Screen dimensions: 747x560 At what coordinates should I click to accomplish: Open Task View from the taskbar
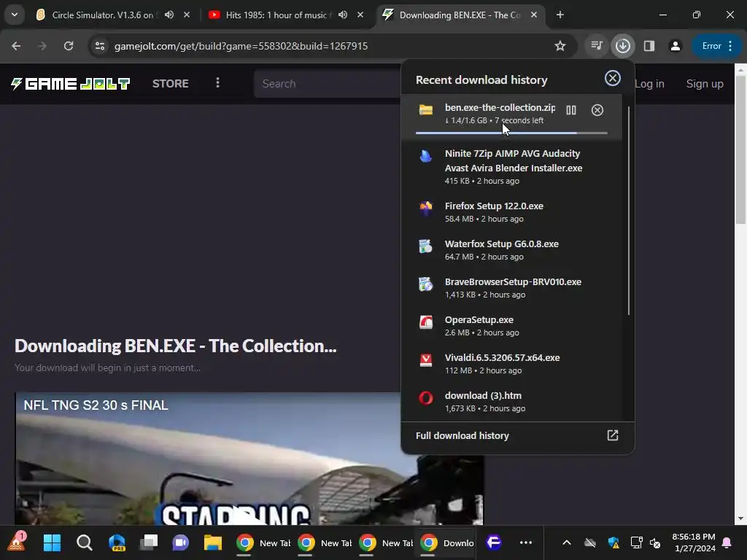[x=149, y=542]
